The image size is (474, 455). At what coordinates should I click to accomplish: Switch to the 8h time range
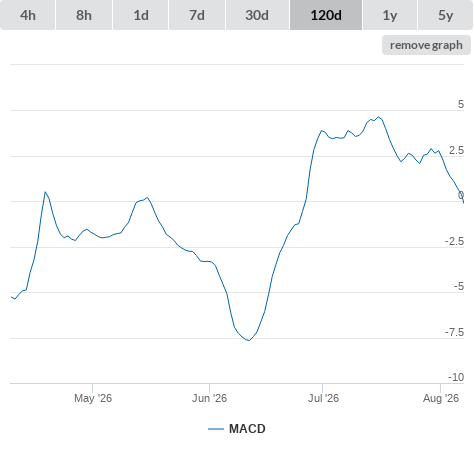tap(84, 15)
